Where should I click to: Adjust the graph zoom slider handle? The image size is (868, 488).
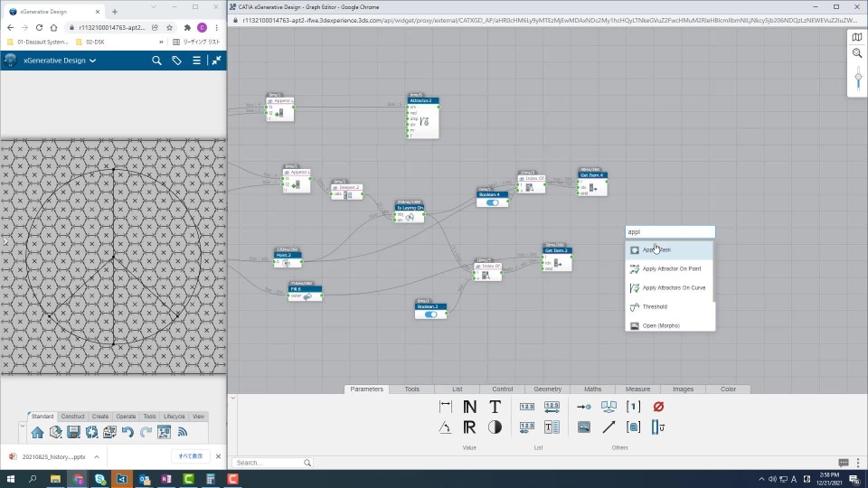point(858,77)
